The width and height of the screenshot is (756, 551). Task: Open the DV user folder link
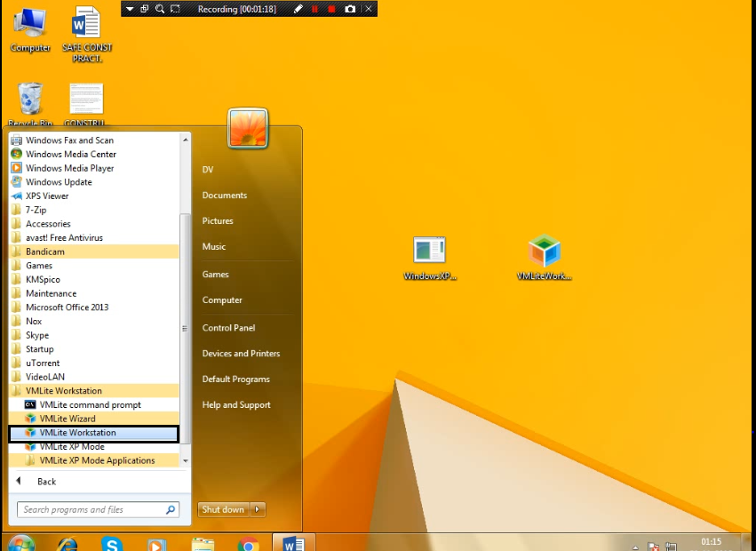208,170
